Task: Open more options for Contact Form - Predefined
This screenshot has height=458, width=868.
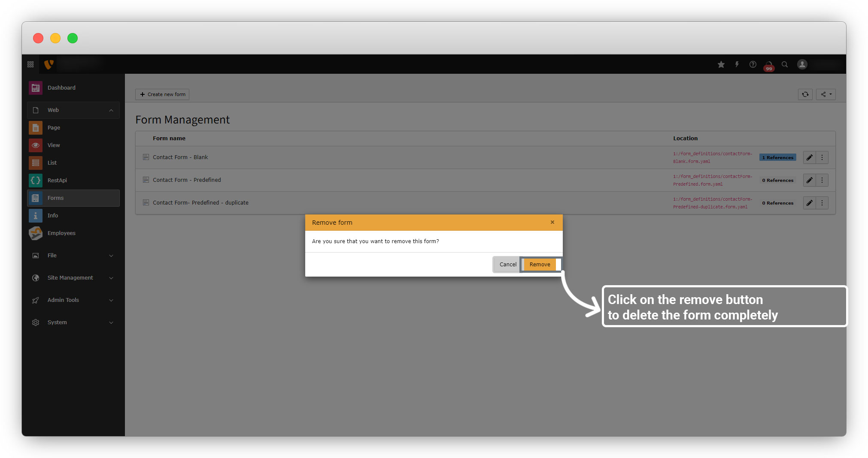Action: click(822, 180)
